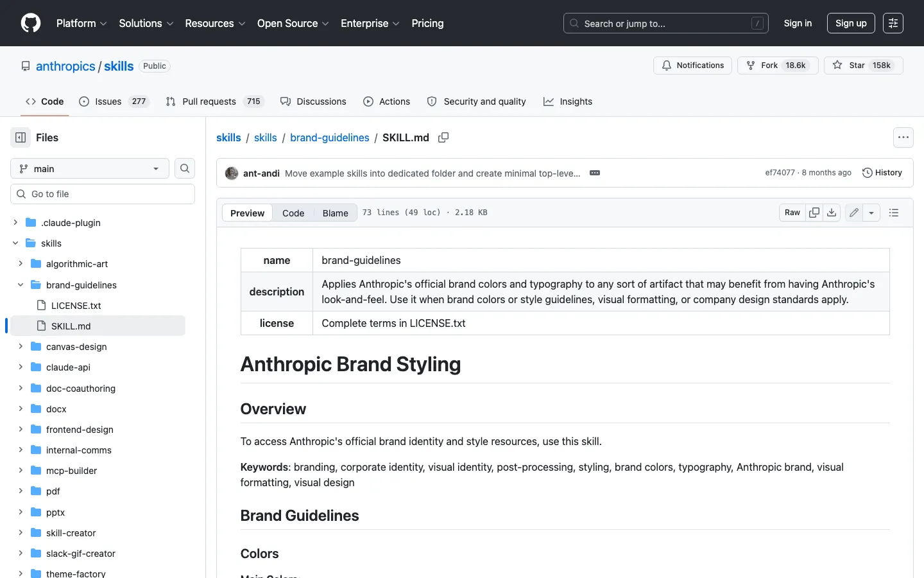
Task: Expand the .claude-plugin folder chevron
Action: click(15, 222)
